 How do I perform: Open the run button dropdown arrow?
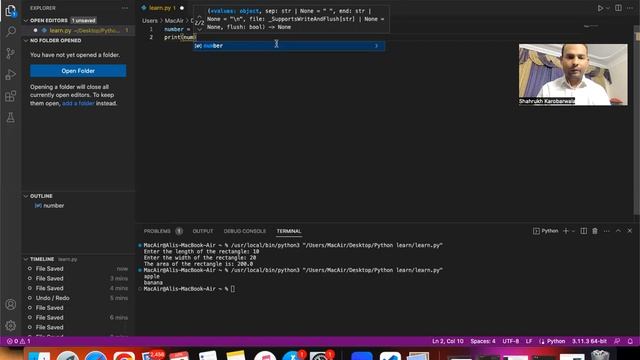click(x=607, y=8)
